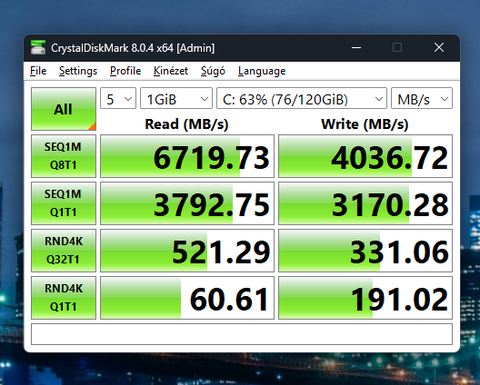
Task: Click the 521.29 read result
Action: pyautogui.click(x=187, y=250)
